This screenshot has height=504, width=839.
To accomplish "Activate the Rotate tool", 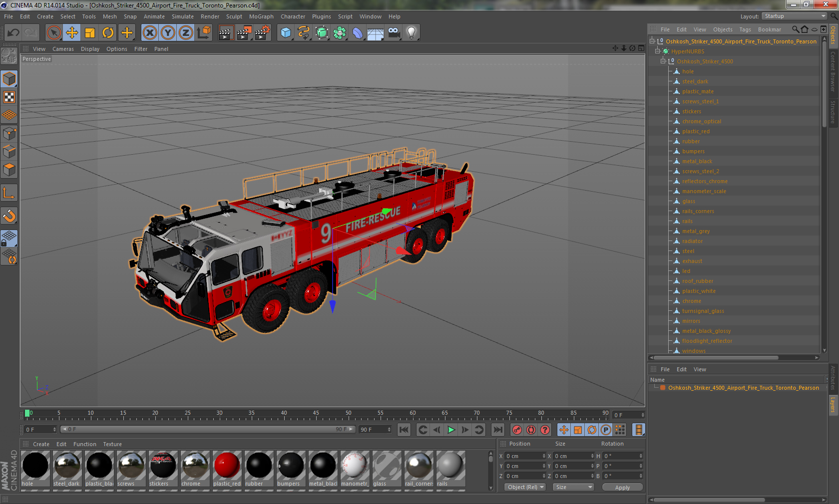I will click(x=108, y=33).
